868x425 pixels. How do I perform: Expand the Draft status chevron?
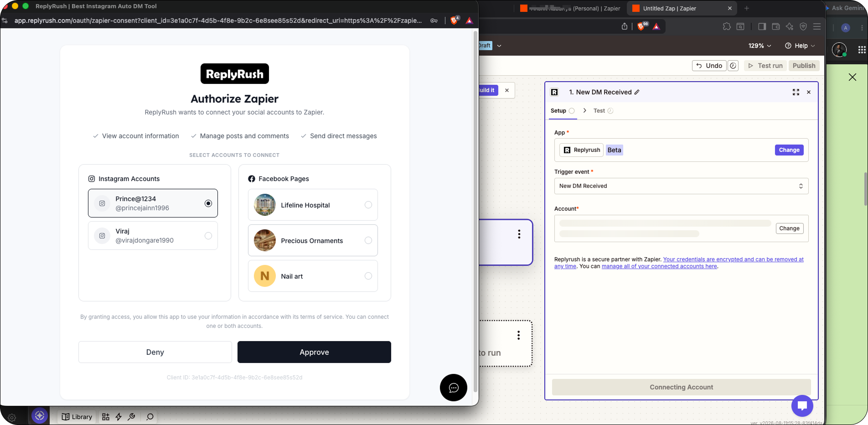coord(499,46)
